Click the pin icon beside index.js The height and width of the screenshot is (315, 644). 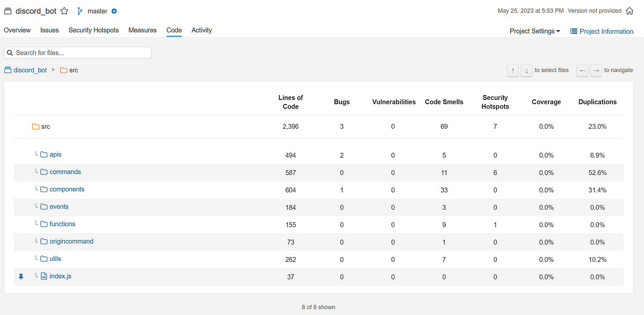tap(21, 277)
